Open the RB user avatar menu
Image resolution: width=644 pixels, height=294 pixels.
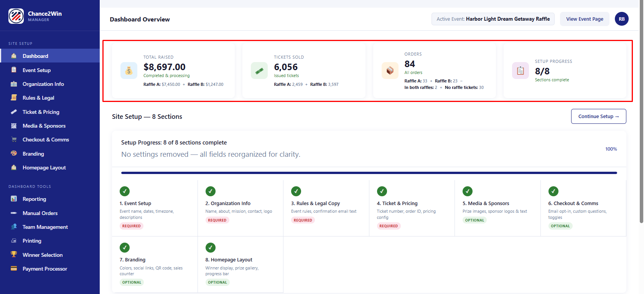[622, 19]
